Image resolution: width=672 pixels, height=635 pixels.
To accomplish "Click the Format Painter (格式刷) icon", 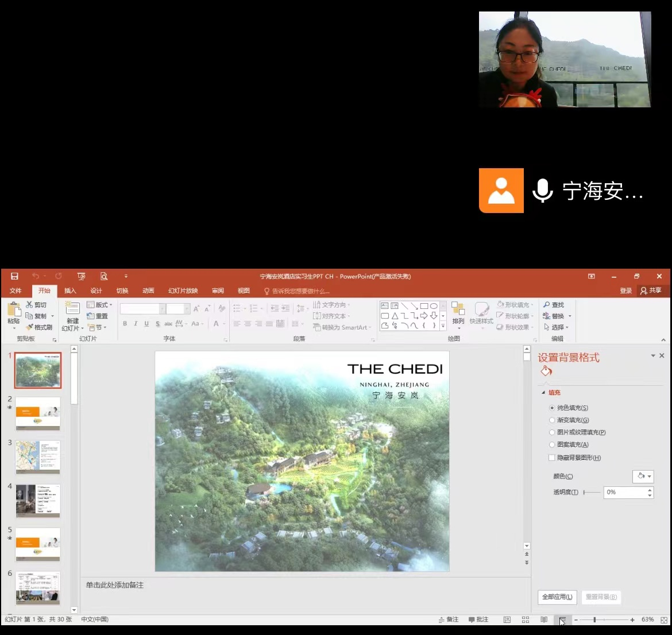I will point(30,327).
